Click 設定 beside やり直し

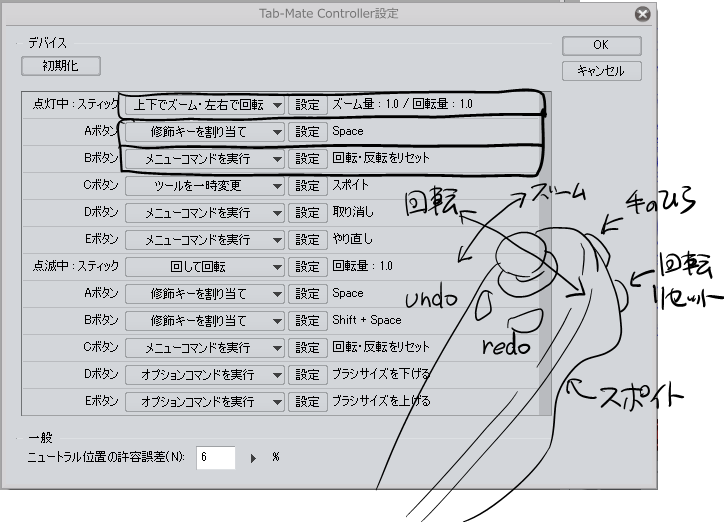click(308, 240)
